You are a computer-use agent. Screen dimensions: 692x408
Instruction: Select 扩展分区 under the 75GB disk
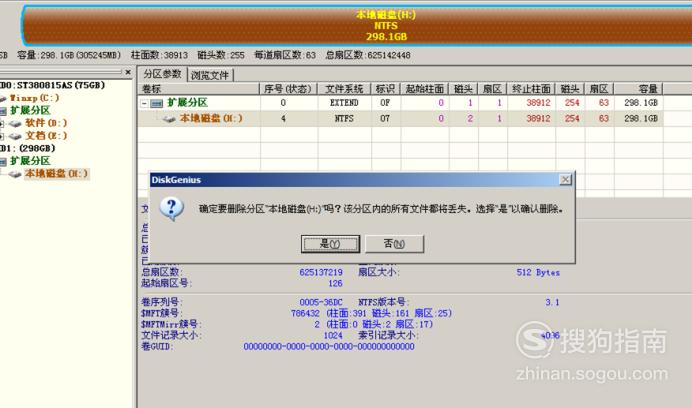pyautogui.click(x=30, y=110)
